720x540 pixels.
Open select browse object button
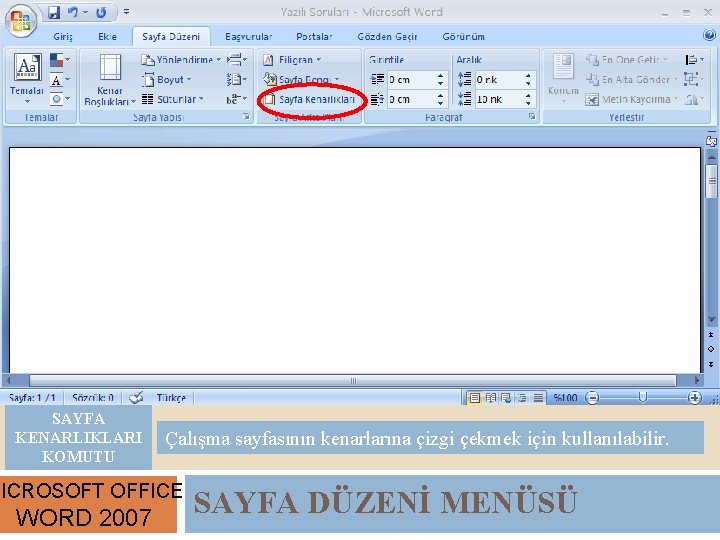click(x=711, y=349)
